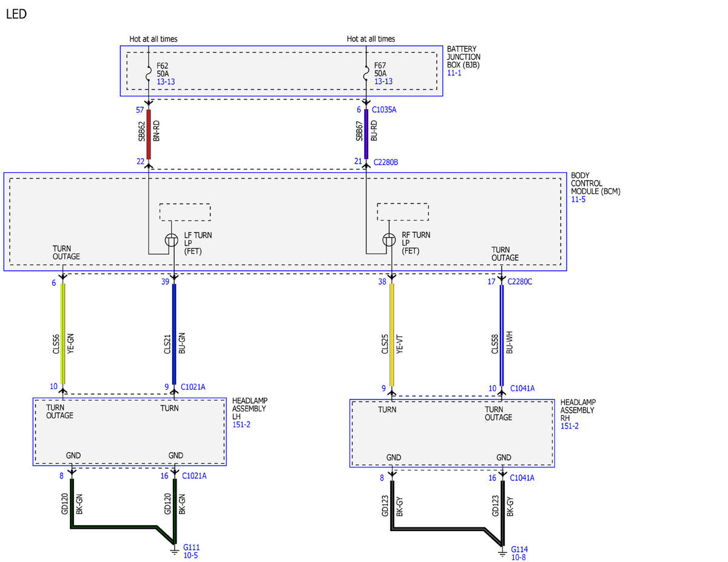This screenshot has width=728, height=562.
Task: Click the C1035A connector label
Action: click(384, 110)
